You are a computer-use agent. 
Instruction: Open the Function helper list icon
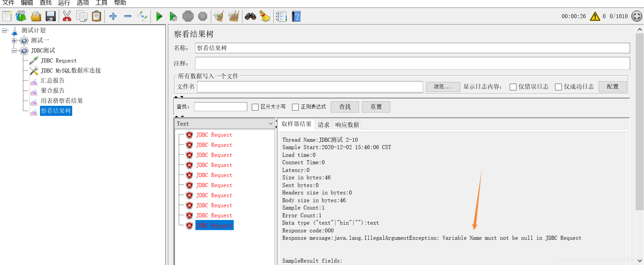[281, 16]
